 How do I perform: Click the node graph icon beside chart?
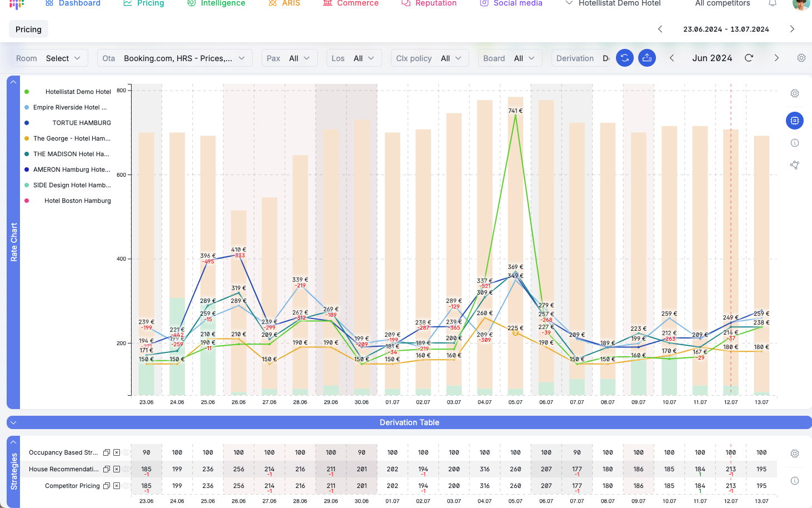tap(795, 165)
